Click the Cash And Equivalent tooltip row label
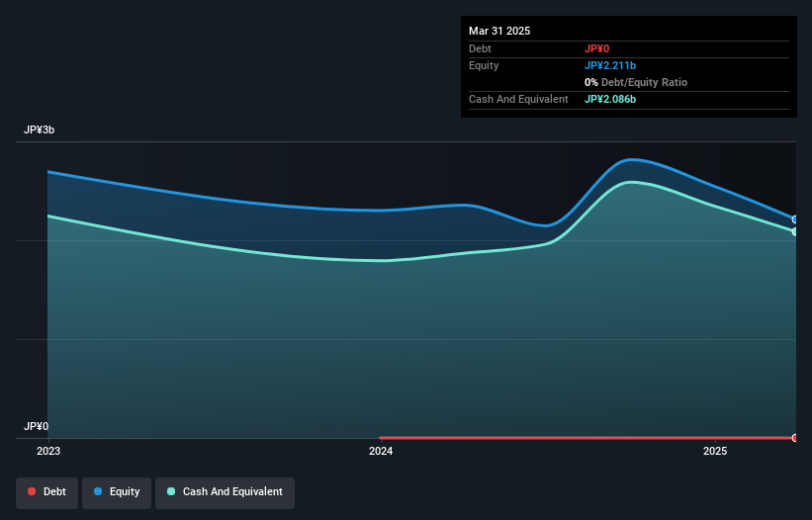 tap(518, 99)
